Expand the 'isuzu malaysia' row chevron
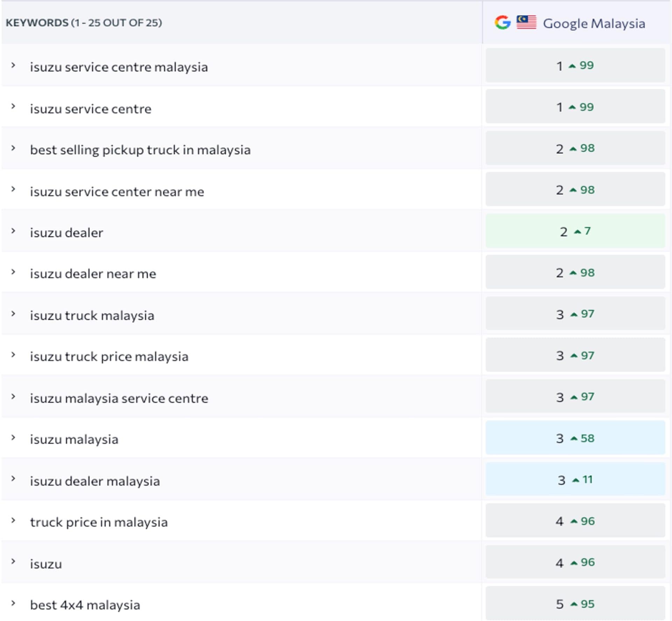The width and height of the screenshot is (672, 621). pyautogui.click(x=13, y=438)
